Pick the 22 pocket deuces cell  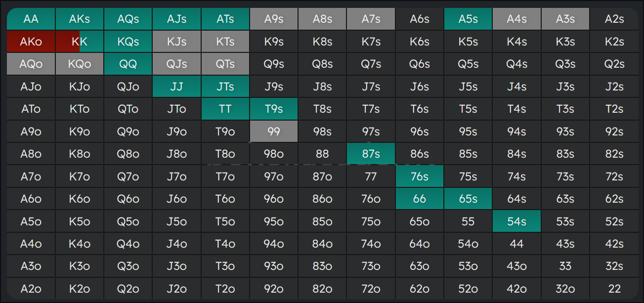[x=614, y=289]
